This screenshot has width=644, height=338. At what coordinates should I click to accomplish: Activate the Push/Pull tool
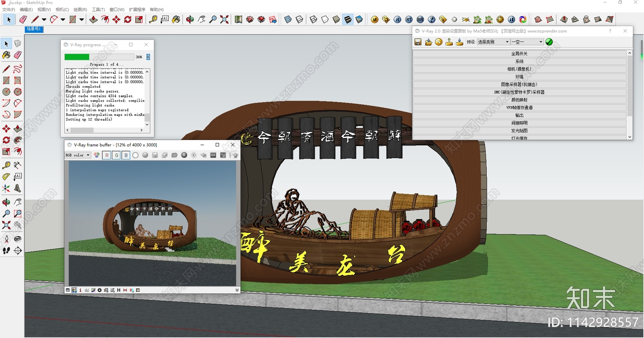(x=93, y=19)
